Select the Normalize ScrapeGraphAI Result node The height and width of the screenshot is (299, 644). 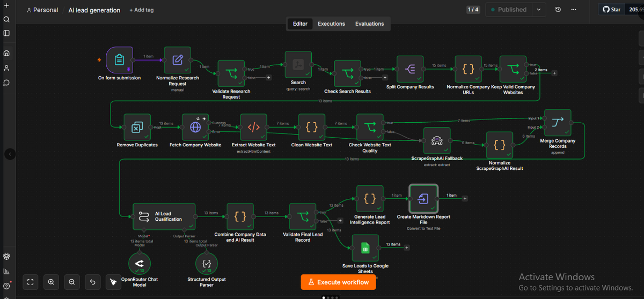click(500, 145)
